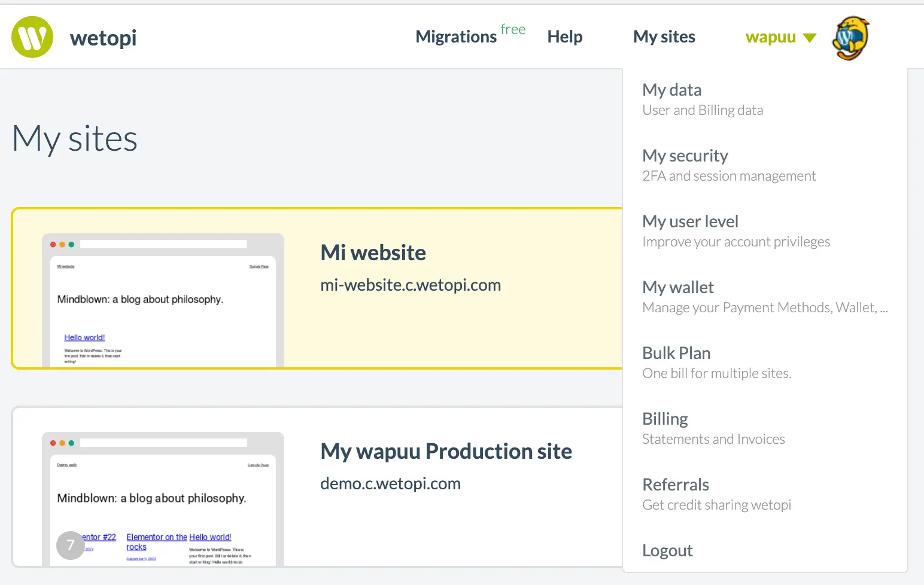
Task: Click the wapuu username menu
Action: point(770,37)
